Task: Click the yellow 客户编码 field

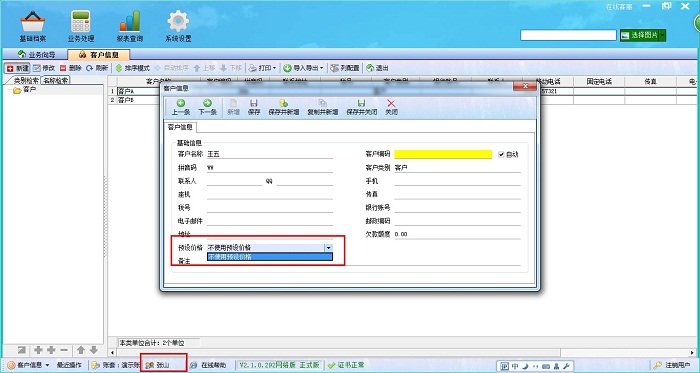Action: tap(443, 154)
